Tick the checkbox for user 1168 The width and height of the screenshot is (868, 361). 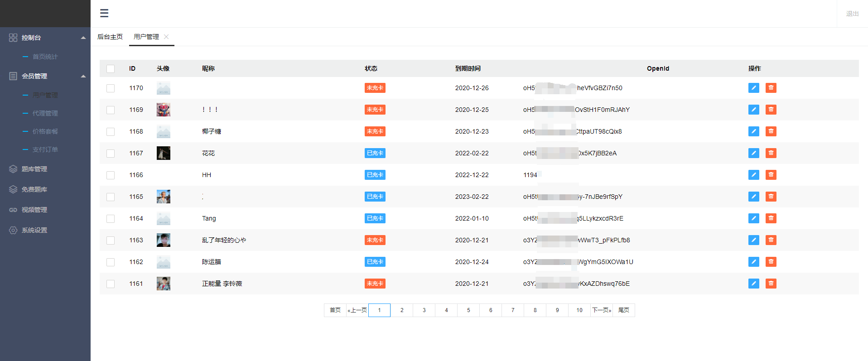pos(111,132)
